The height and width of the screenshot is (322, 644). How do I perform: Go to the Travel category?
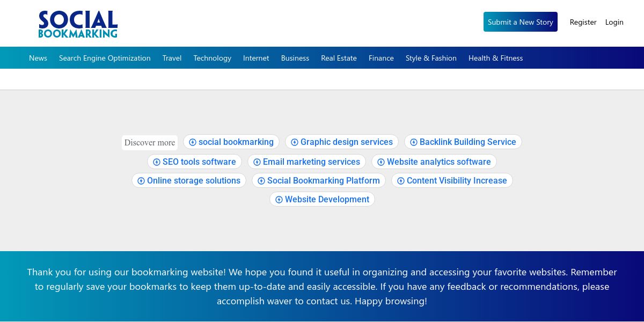pyautogui.click(x=172, y=58)
